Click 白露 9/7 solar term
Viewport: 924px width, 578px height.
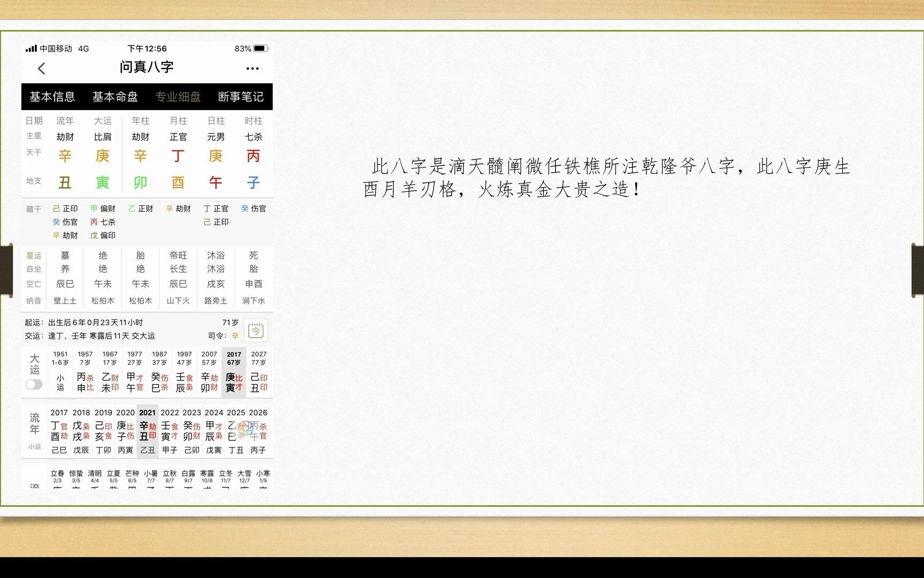pos(188,476)
